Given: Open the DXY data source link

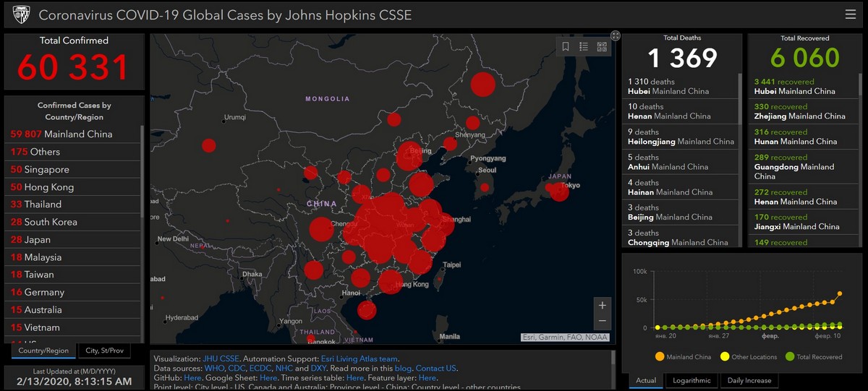Looking at the screenshot, I should click(x=319, y=369).
